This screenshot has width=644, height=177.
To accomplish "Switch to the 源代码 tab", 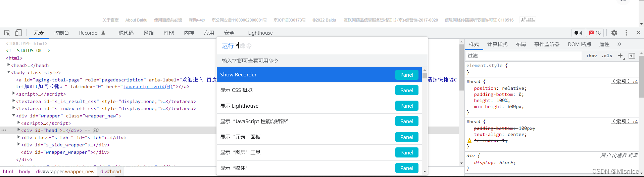I will click(126, 33).
